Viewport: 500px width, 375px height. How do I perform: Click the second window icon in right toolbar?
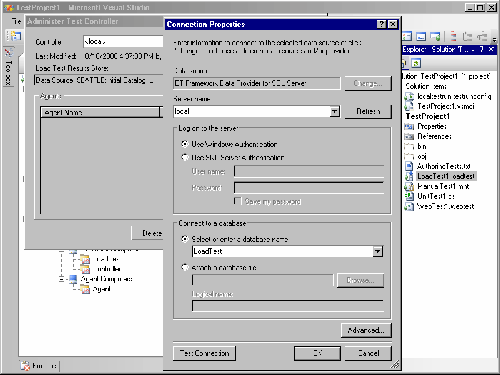point(421,36)
